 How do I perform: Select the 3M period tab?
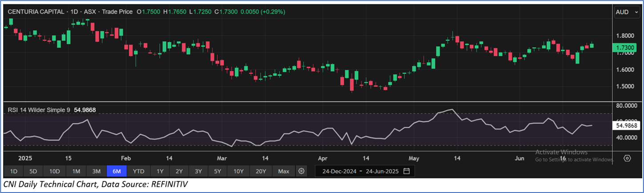[x=96, y=171]
